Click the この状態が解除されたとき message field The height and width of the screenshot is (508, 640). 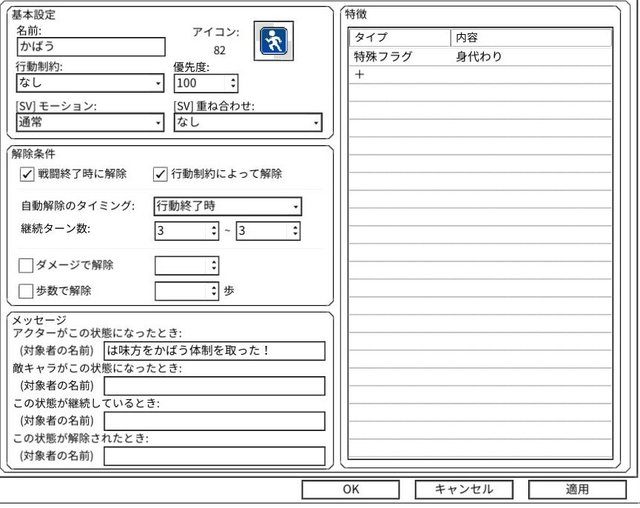215,456
